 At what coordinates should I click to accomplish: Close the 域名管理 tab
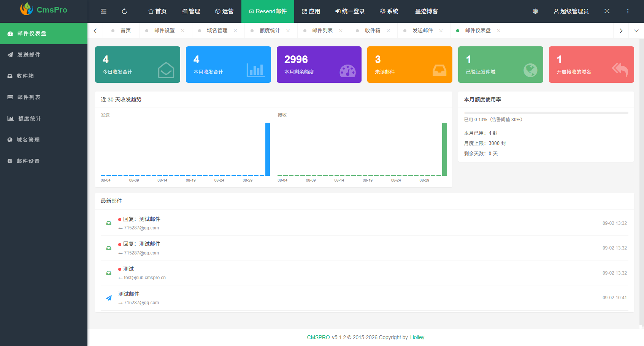[235, 31]
